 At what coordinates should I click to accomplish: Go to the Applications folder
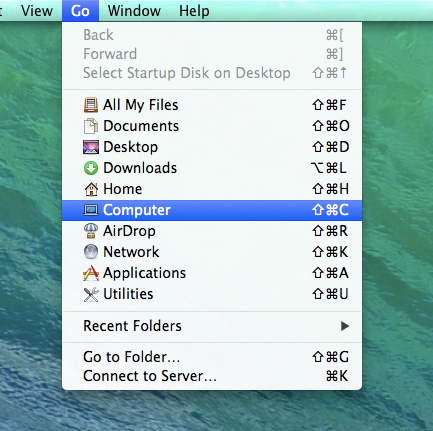pyautogui.click(x=212, y=273)
